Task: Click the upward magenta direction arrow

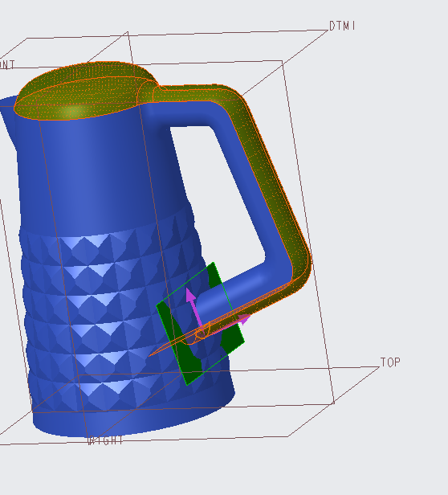Action: [193, 309]
